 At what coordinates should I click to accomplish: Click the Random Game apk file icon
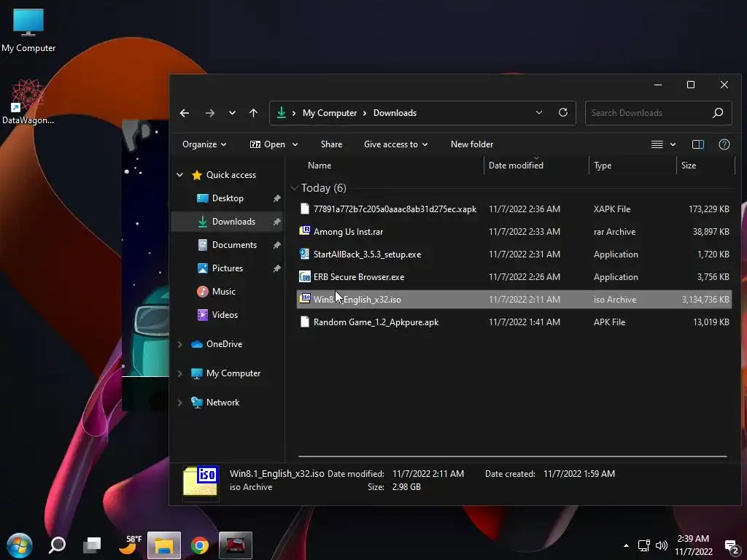point(304,322)
